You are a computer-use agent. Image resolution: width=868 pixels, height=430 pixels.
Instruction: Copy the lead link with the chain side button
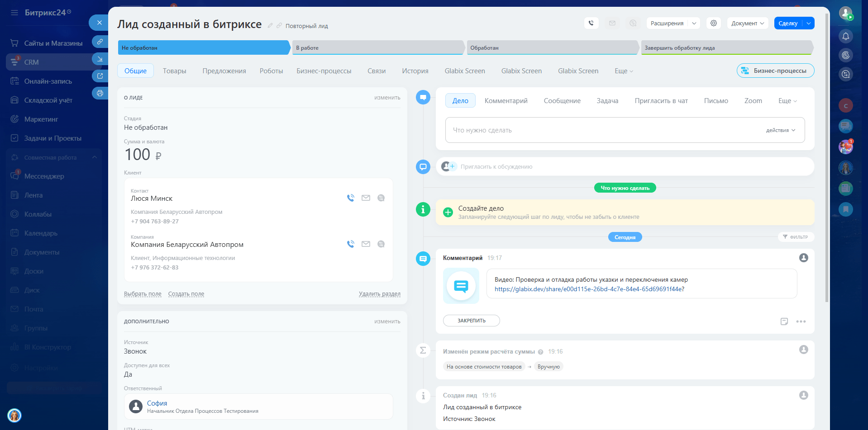pos(100,42)
